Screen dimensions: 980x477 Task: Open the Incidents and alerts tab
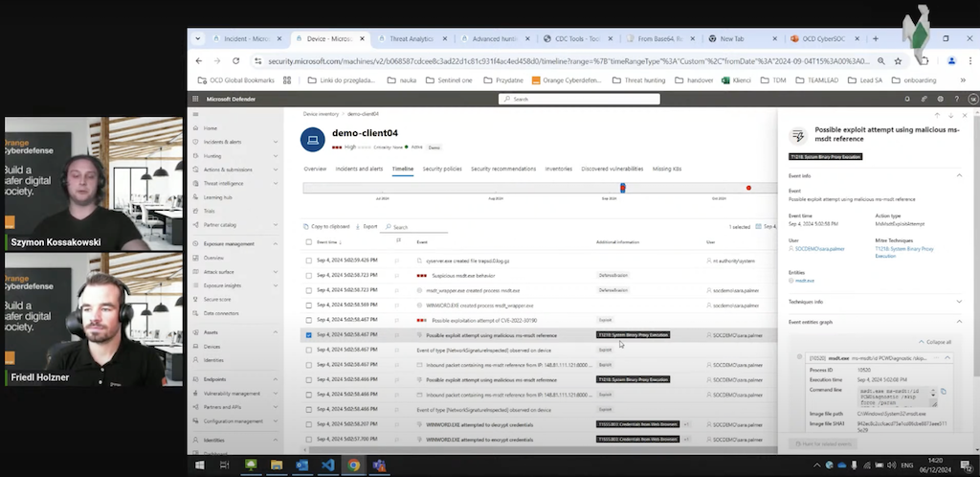point(359,169)
